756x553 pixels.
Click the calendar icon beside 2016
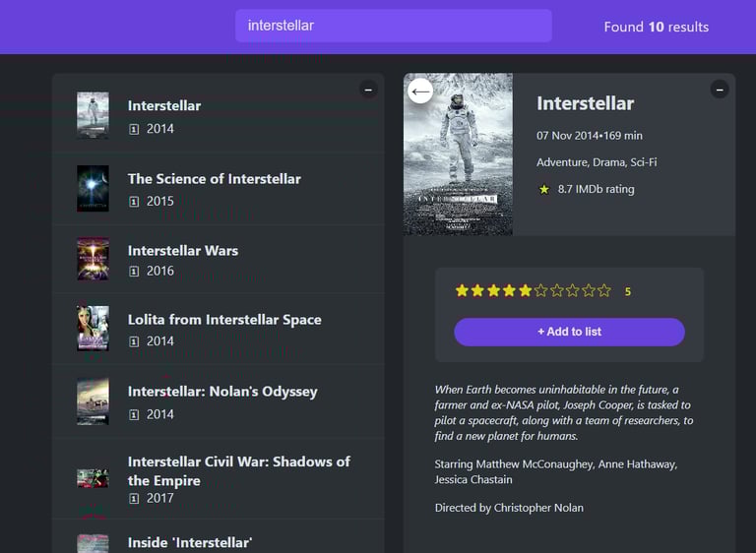pos(134,272)
